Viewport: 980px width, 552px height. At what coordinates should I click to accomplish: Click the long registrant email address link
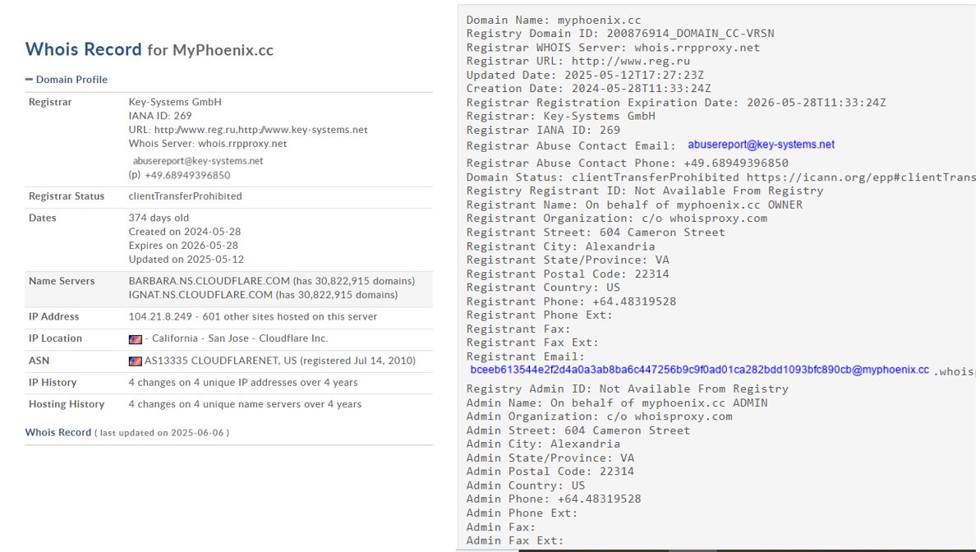point(699,370)
